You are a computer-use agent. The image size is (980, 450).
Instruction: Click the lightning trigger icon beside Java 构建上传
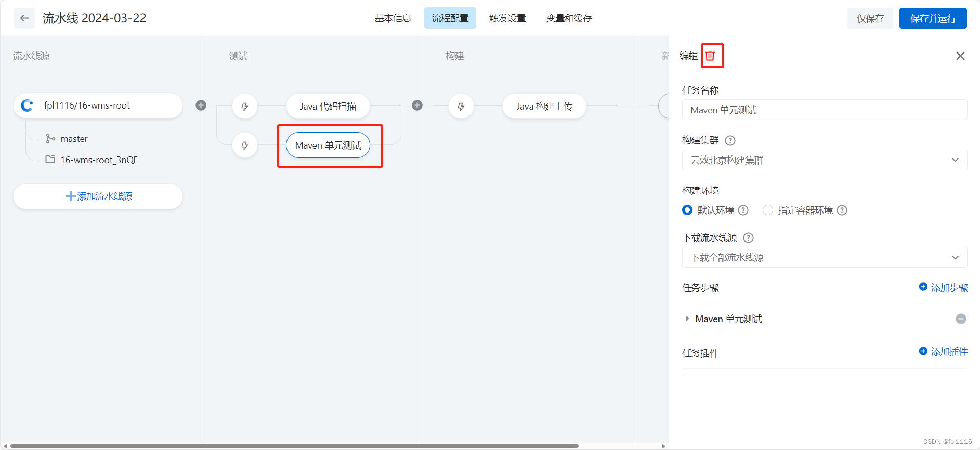[x=461, y=107]
